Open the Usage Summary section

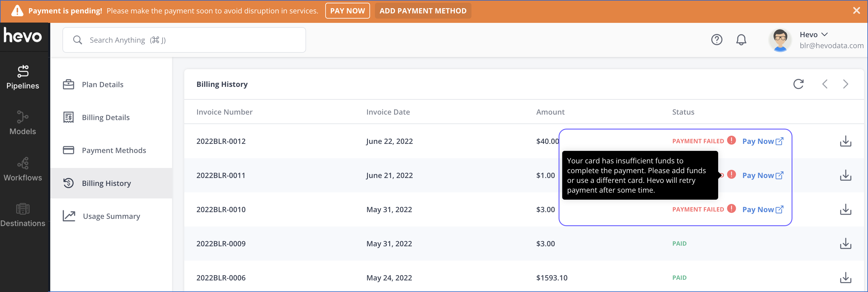(111, 216)
